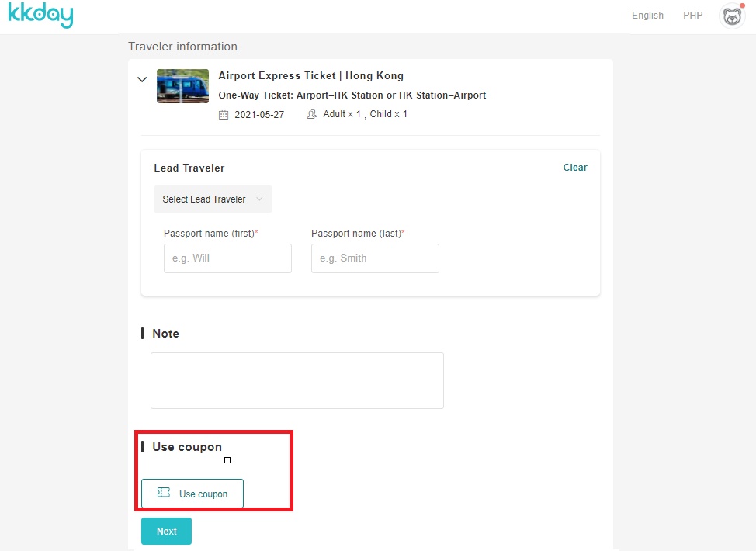Click the kkday logo
Viewport: 756px width, 551px height.
(x=40, y=16)
